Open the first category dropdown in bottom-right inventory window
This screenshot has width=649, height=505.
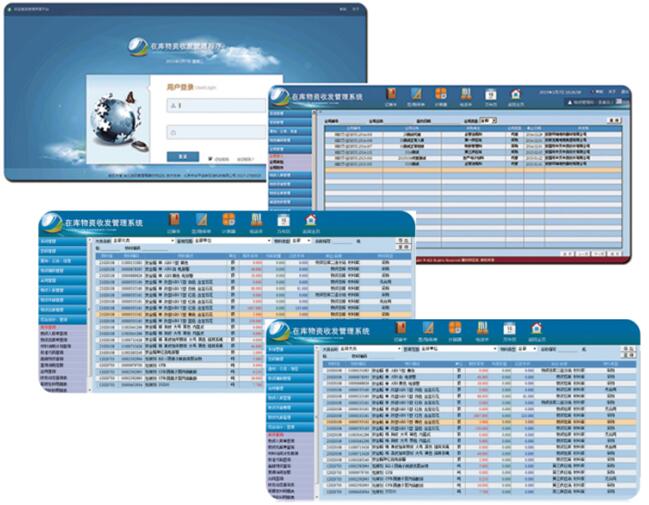tap(370, 349)
